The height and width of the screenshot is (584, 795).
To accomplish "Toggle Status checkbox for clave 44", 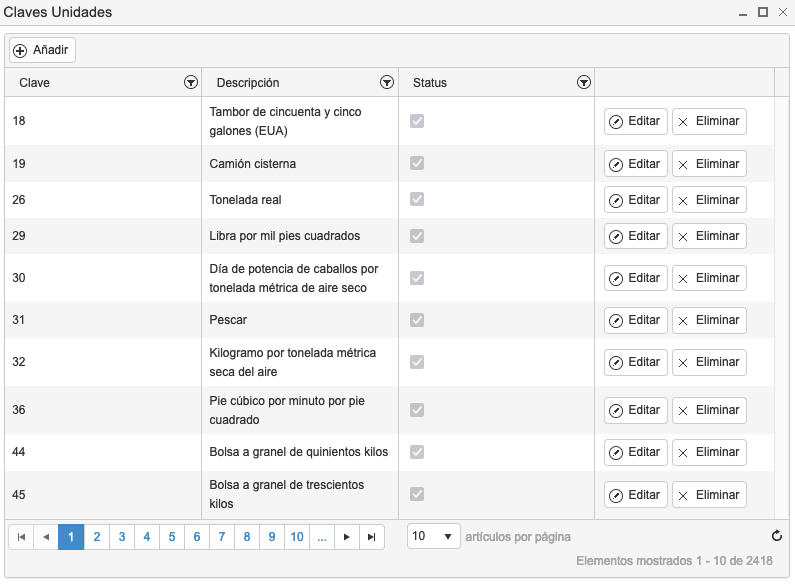I will click(x=417, y=452).
